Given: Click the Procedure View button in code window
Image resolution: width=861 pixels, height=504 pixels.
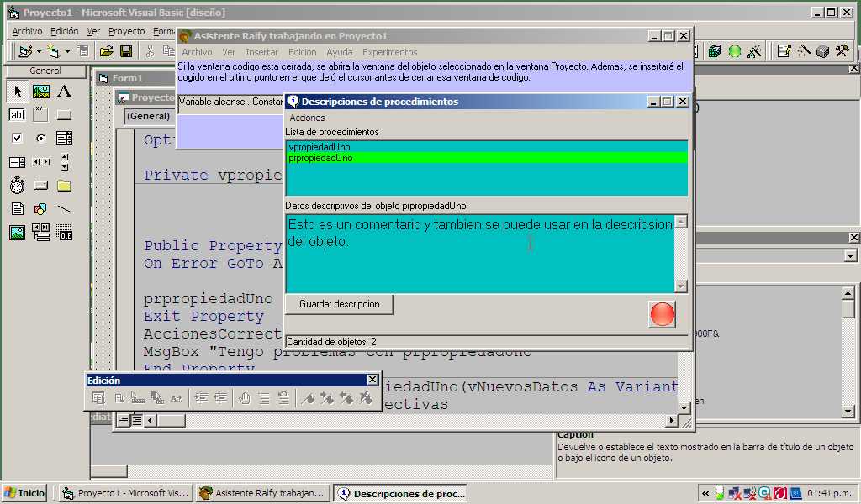Looking at the screenshot, I should click(x=124, y=420).
